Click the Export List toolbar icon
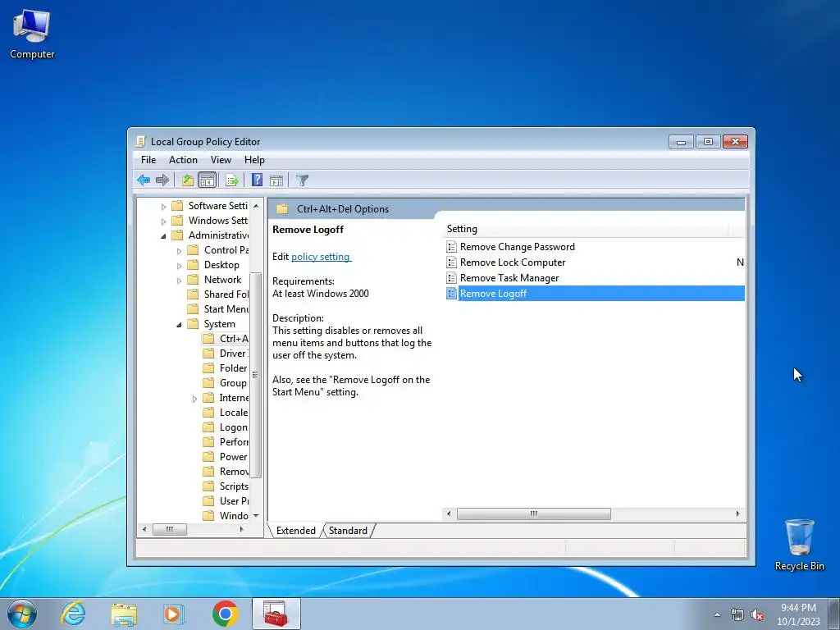Screen dimensions: 840x630 232,180
